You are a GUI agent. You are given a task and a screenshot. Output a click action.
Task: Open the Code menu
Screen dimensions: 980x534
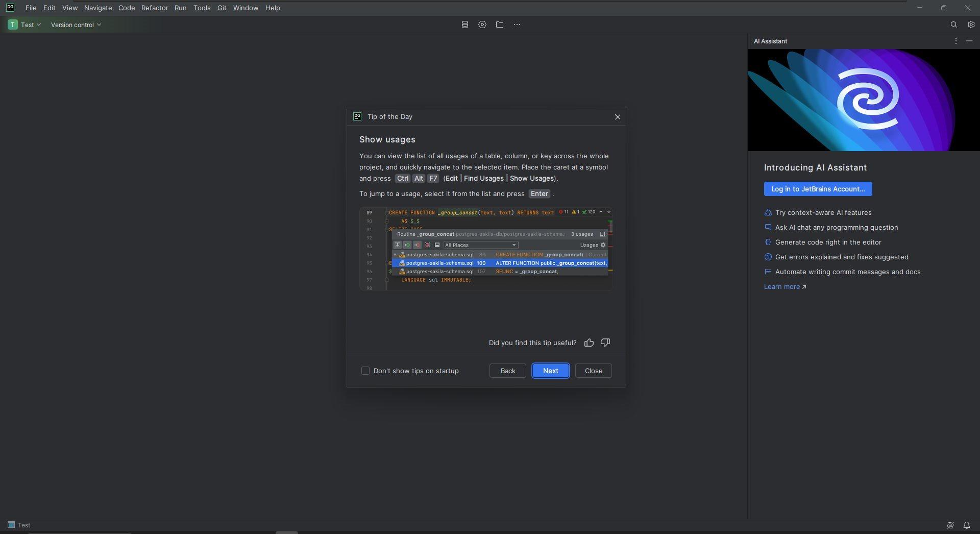pyautogui.click(x=126, y=8)
